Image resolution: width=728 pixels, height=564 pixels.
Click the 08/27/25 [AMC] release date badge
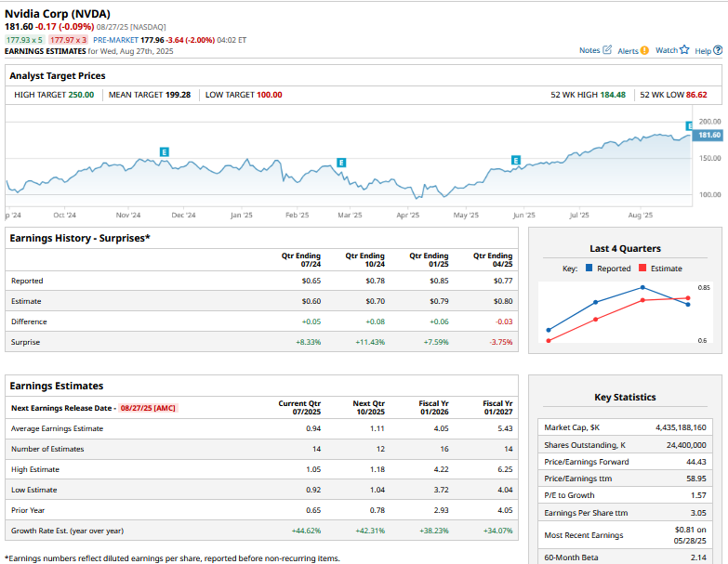coord(148,408)
